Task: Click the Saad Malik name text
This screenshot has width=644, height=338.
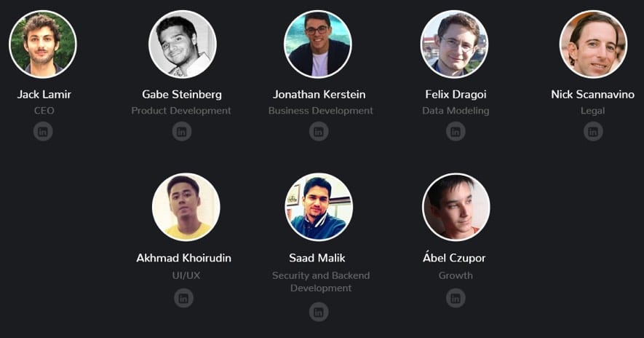Action: coord(317,258)
